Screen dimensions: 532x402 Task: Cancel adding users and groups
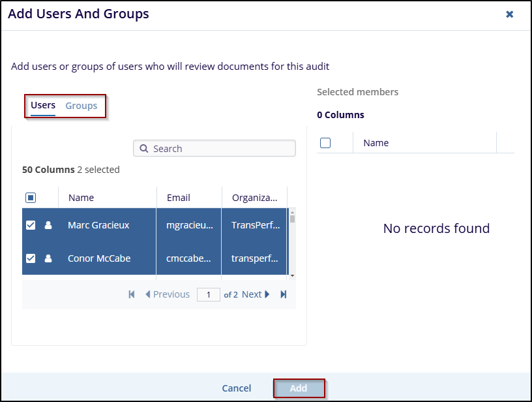(236, 388)
